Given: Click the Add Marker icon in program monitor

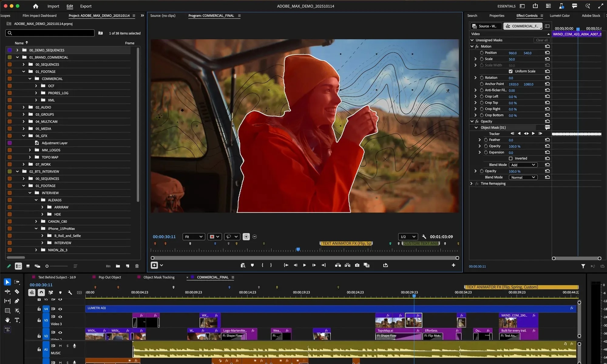Looking at the screenshot, I should 252,265.
